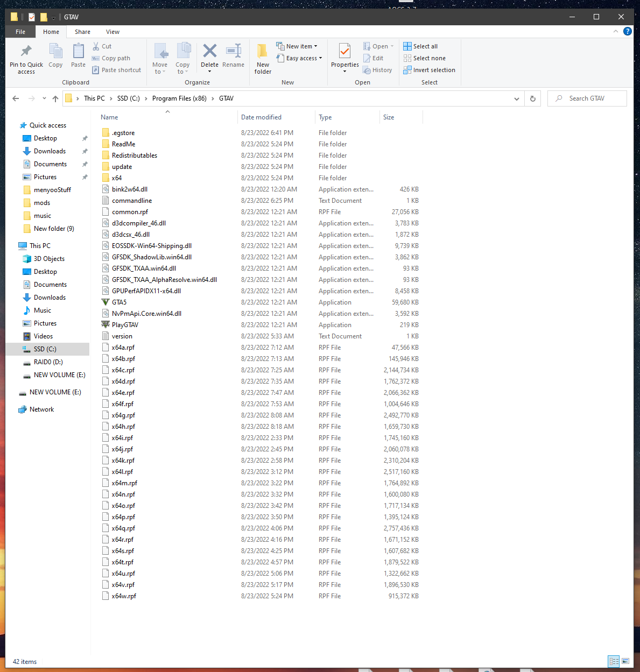Expand the address bar history dropdown

(x=516, y=98)
